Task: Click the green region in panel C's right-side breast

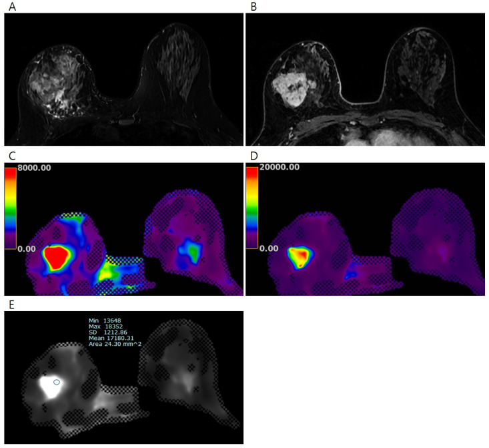Action: click(191, 252)
